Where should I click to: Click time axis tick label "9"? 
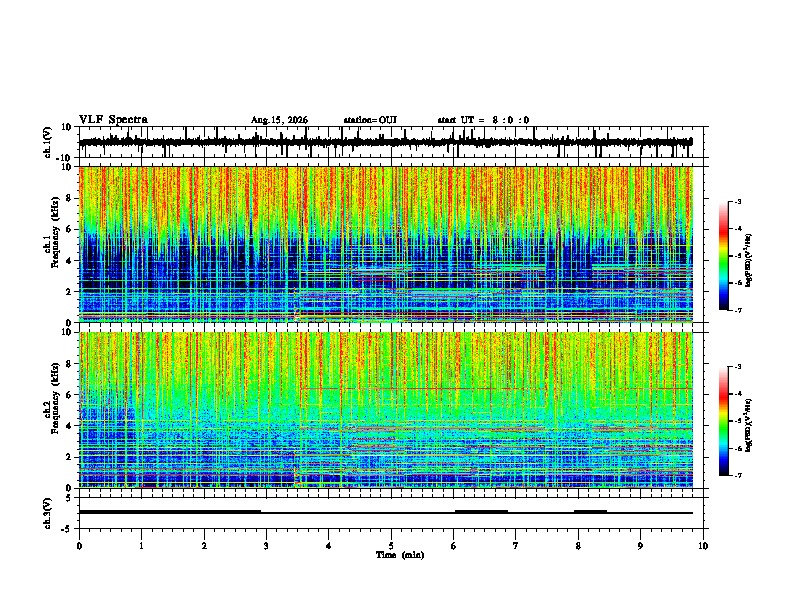pos(640,546)
